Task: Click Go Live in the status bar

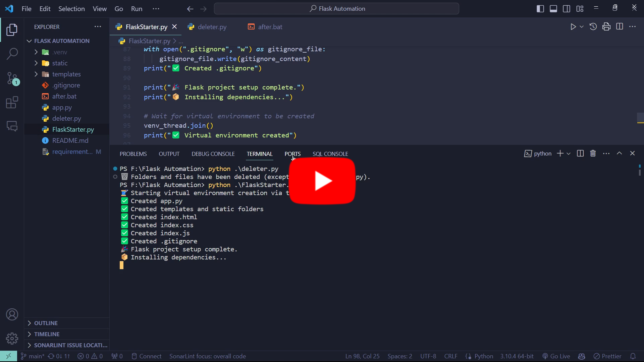Action: (556, 356)
